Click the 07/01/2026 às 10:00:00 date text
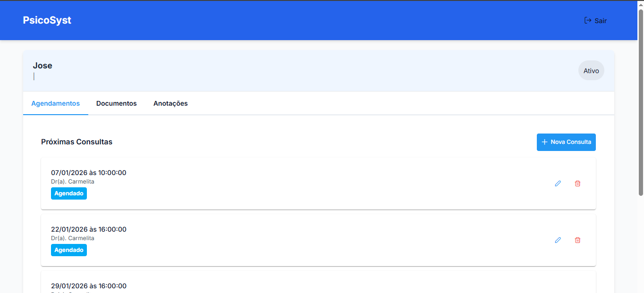 coord(89,173)
